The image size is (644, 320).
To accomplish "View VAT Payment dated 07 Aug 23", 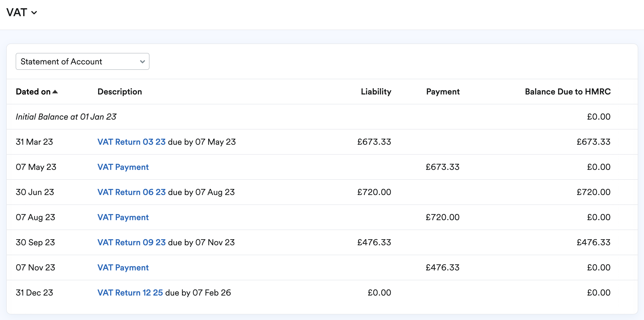I will (123, 217).
